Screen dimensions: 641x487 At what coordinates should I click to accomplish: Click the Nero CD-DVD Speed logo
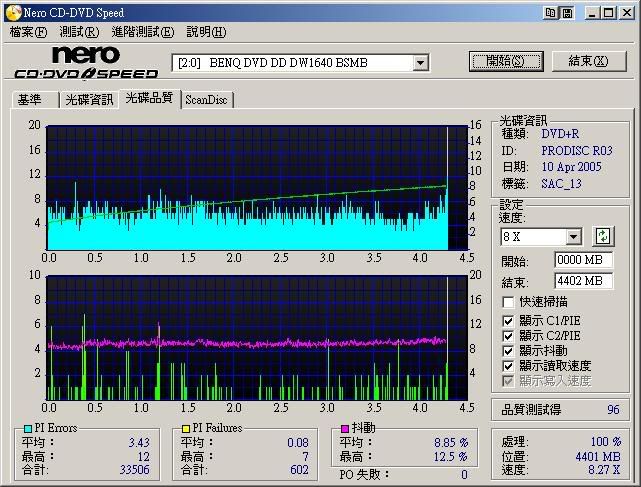pyautogui.click(x=86, y=62)
